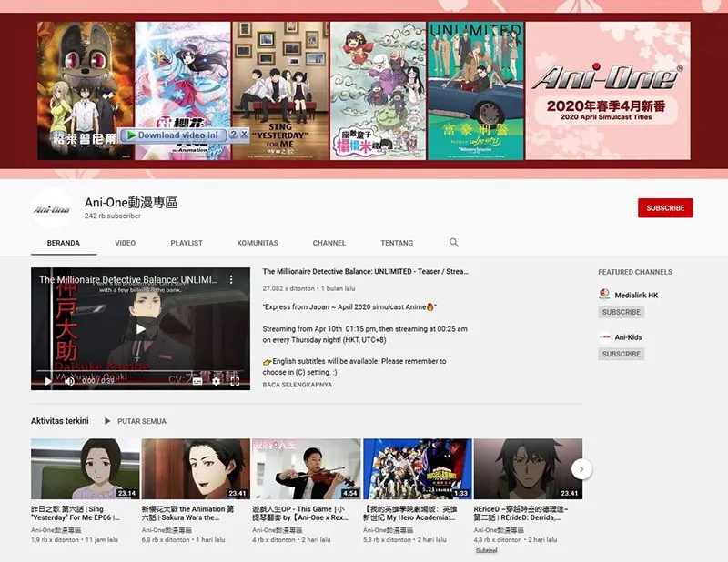Viewport: 728px width, 562px height.
Task: Expand description via BACA SELENGKAPNYA
Action: point(297,385)
